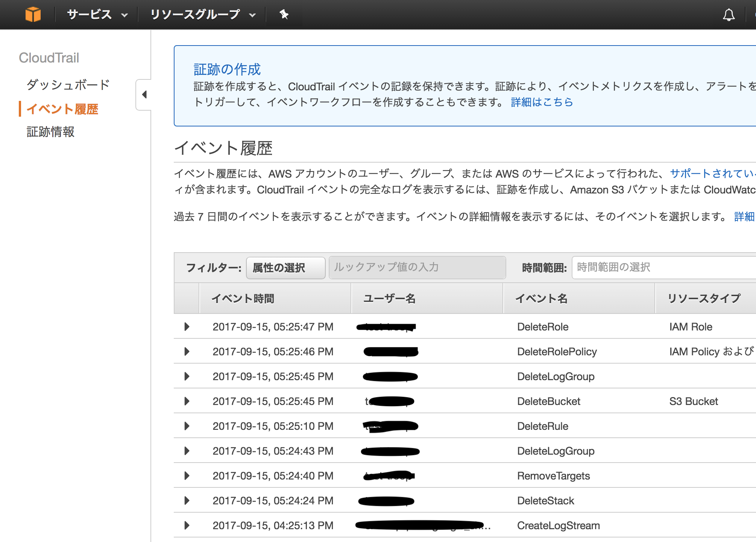
Task: Open the notifications bell icon
Action: 729,14
